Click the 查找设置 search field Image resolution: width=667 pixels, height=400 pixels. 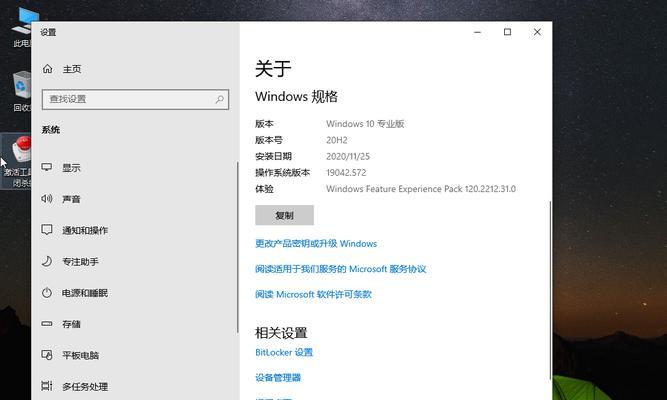(x=135, y=99)
